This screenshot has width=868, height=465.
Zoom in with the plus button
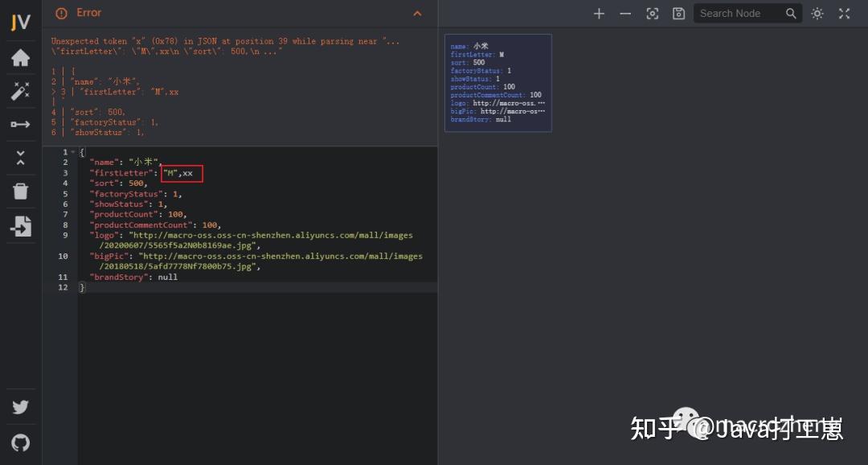coord(599,13)
